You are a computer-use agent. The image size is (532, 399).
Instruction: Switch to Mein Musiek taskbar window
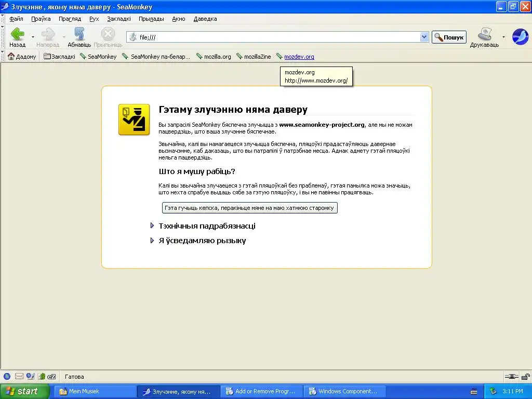(x=96, y=392)
